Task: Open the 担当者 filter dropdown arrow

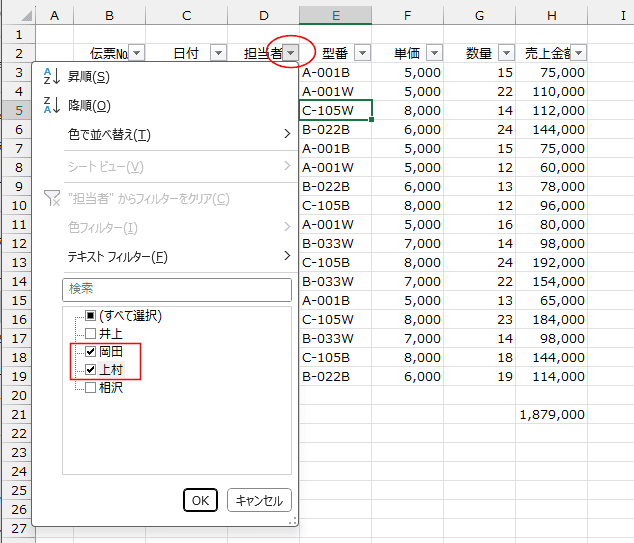Action: click(x=291, y=53)
